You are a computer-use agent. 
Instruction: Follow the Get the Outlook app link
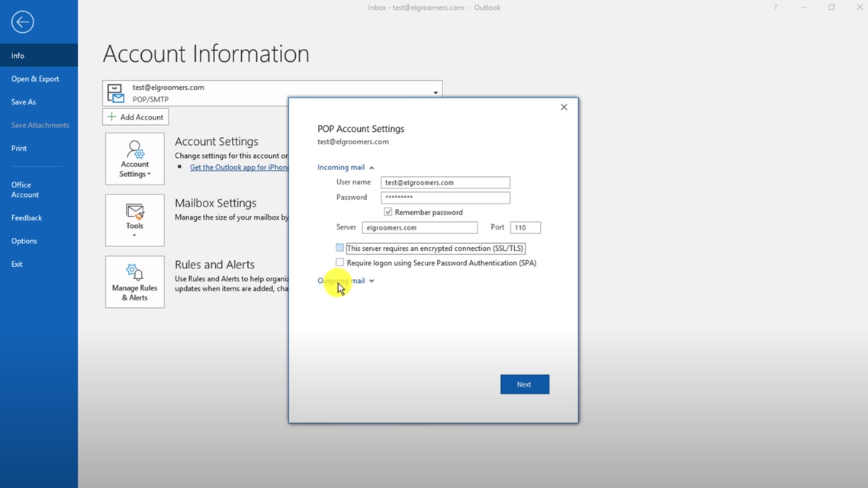coord(240,167)
